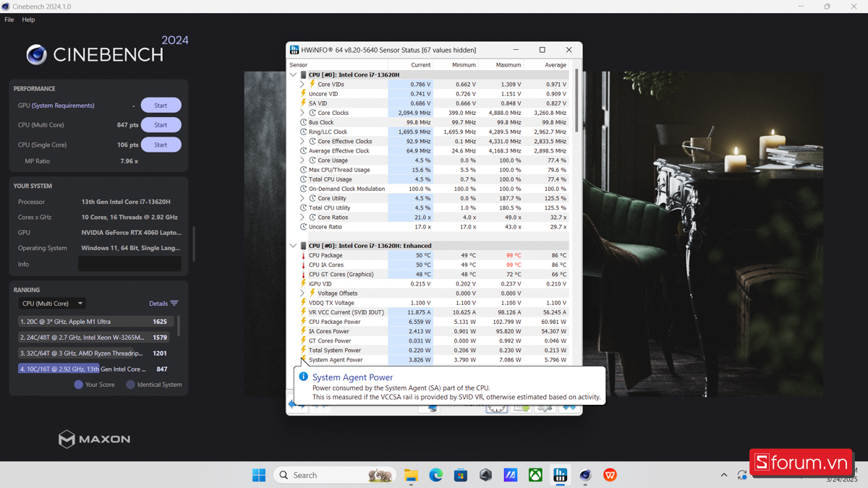Expand the Core Usage row

pos(302,160)
